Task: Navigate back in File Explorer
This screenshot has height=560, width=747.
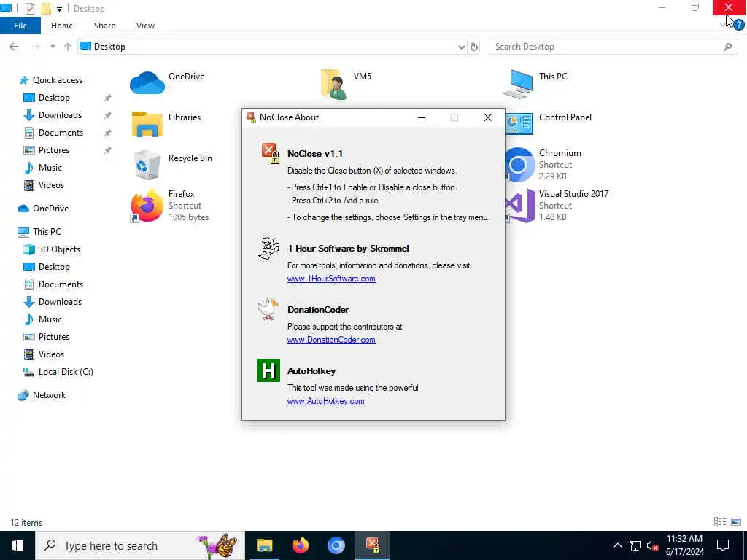Action: (15, 47)
